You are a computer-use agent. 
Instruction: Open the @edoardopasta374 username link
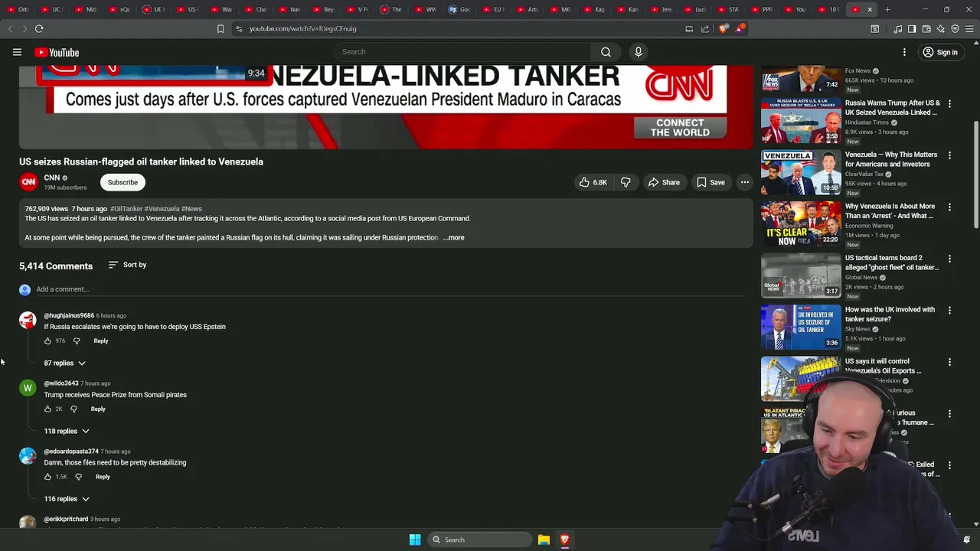71,452
